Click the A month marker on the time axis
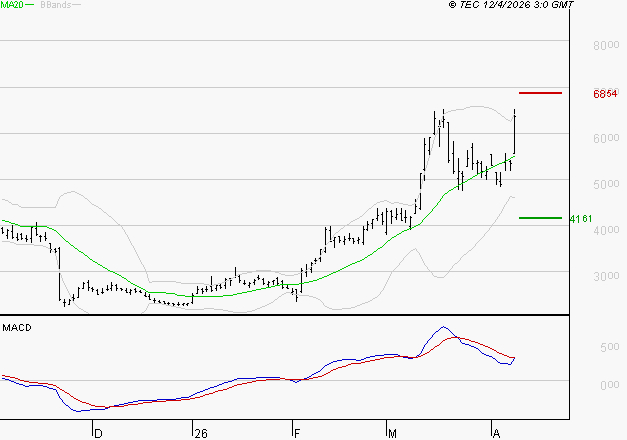Viewport: 627px width, 440px height. [x=496, y=433]
